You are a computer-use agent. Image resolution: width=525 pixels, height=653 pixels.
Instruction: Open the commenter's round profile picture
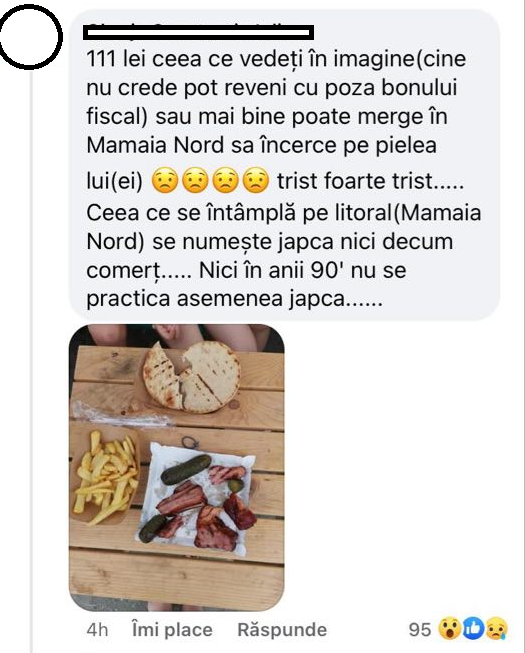(x=29, y=37)
